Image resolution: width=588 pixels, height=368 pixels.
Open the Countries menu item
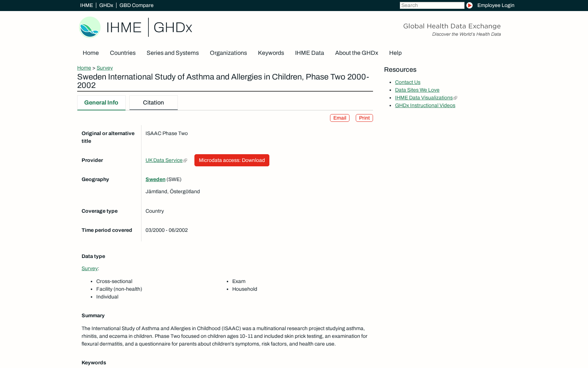[123, 53]
